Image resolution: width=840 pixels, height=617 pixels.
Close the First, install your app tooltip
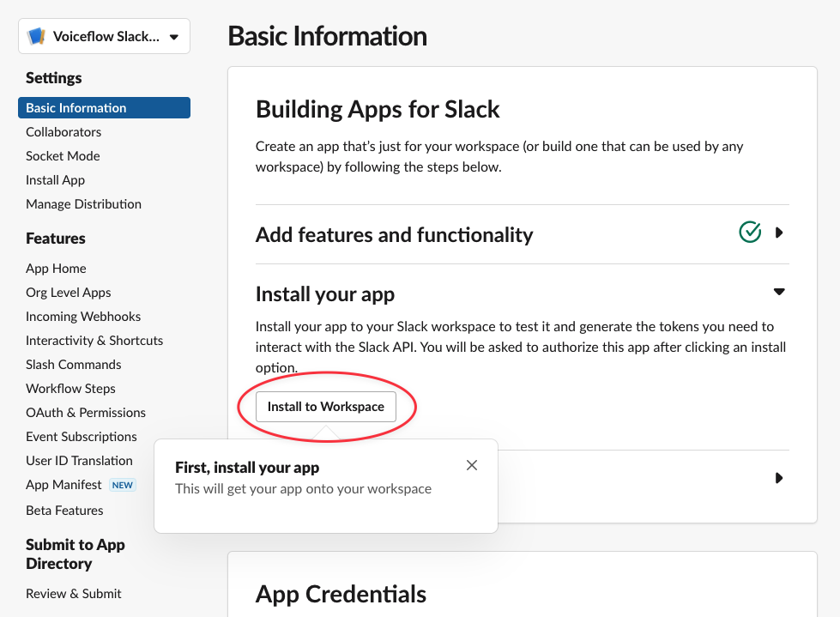tap(471, 465)
